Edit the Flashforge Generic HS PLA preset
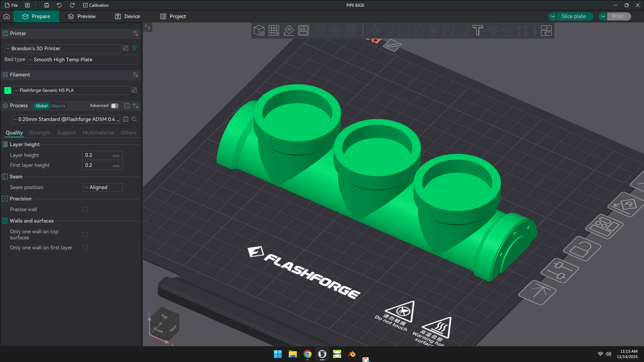The height and width of the screenshot is (362, 644). pyautogui.click(x=135, y=90)
